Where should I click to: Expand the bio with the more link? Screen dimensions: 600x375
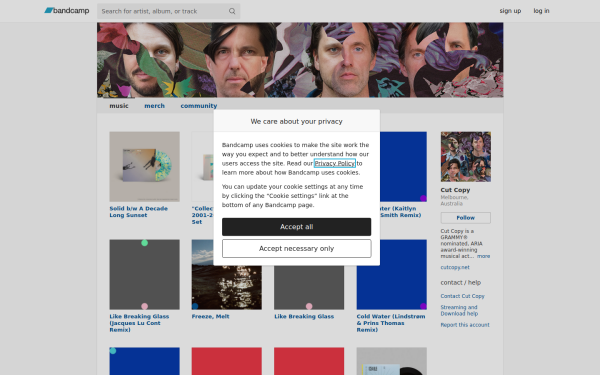pos(483,256)
